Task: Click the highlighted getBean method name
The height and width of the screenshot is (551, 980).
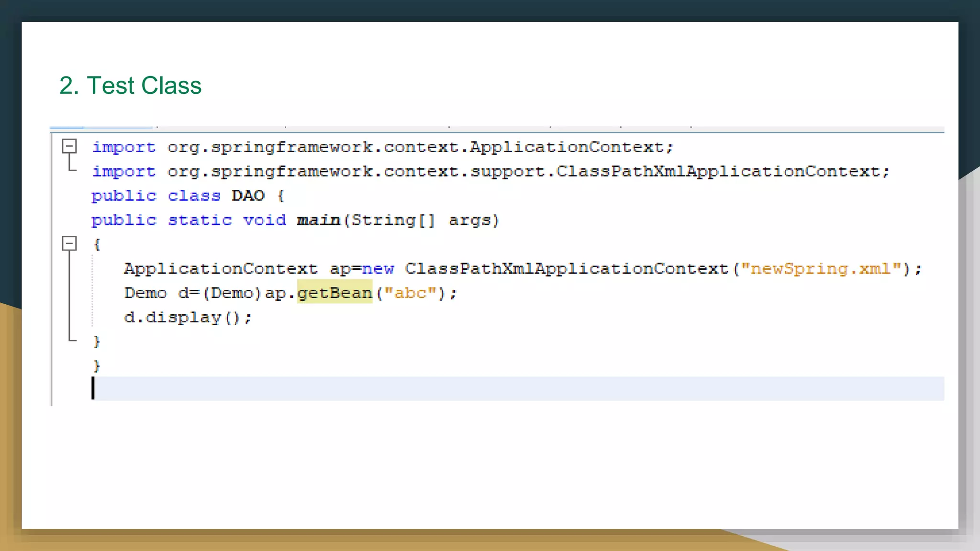Action: coord(334,293)
